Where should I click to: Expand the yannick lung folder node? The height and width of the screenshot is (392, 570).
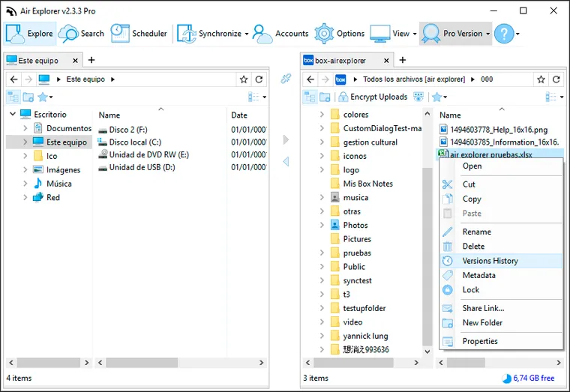click(x=322, y=336)
